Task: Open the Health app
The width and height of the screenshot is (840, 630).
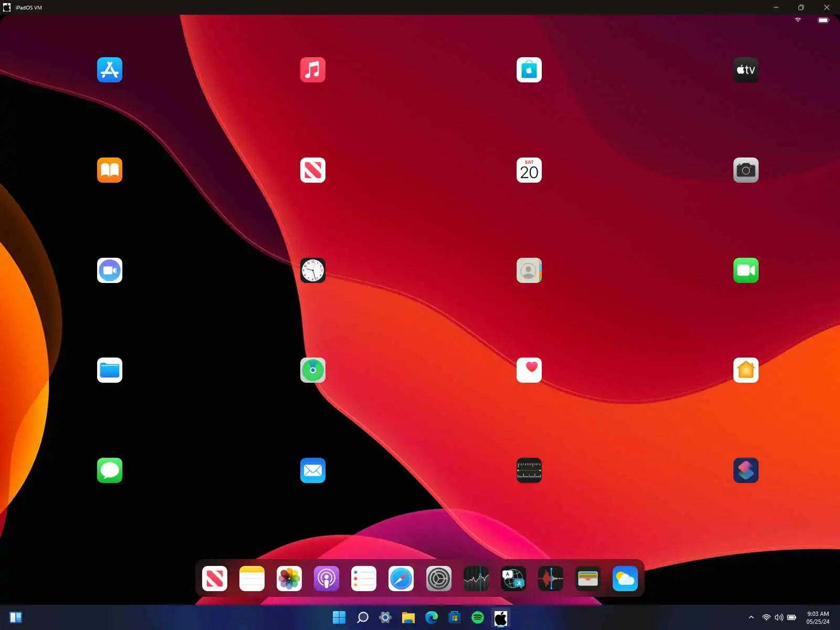Action: coord(529,370)
